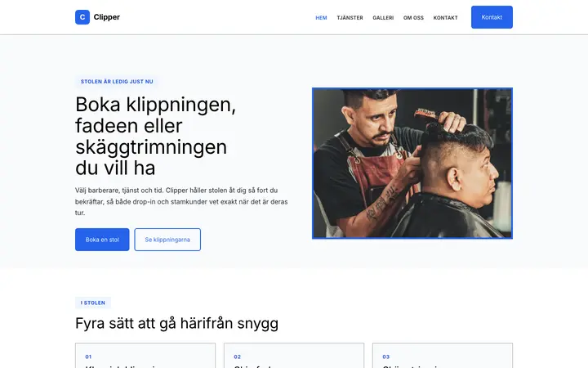Click the paragraph starting Välj barberare
The width and height of the screenshot is (588, 368).
click(181, 201)
